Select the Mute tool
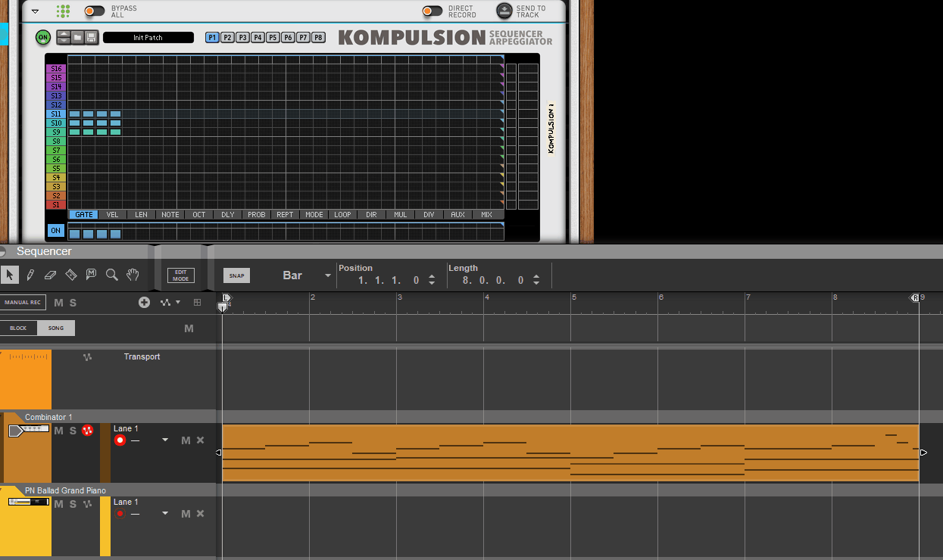The width and height of the screenshot is (943, 560). [92, 275]
